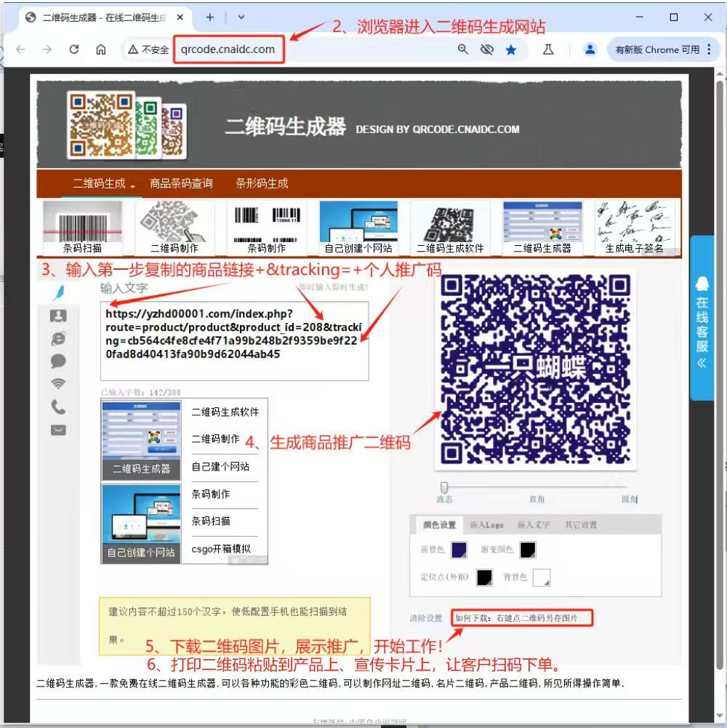Click the blue bookmark star icon
The image size is (727, 728).
pos(511,49)
